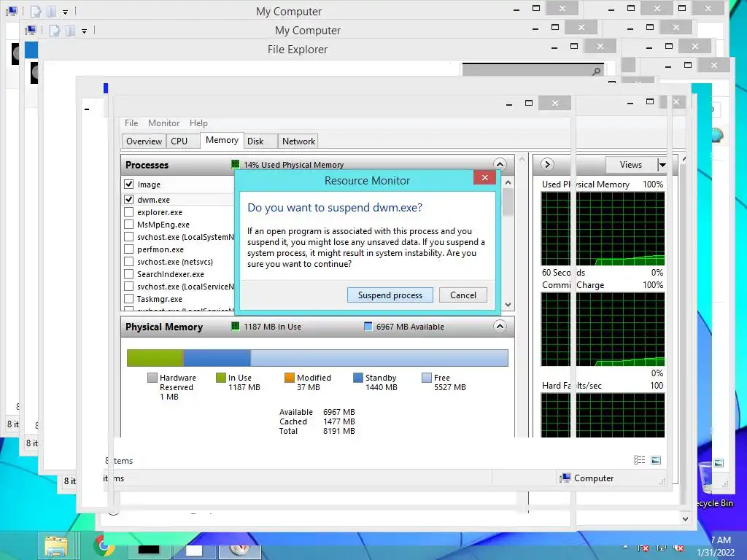Select the Memory tab
The width and height of the screenshot is (747, 560).
tap(222, 140)
